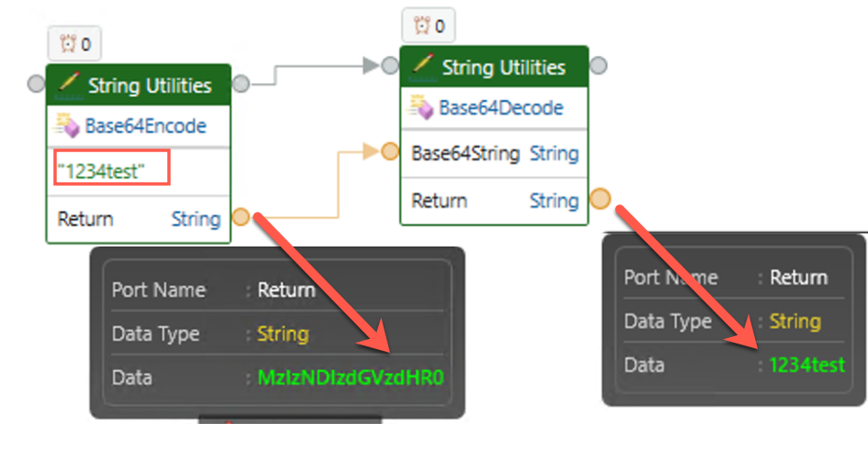
Task: Select the String Utilities title of Base64Encode node
Action: (149, 86)
